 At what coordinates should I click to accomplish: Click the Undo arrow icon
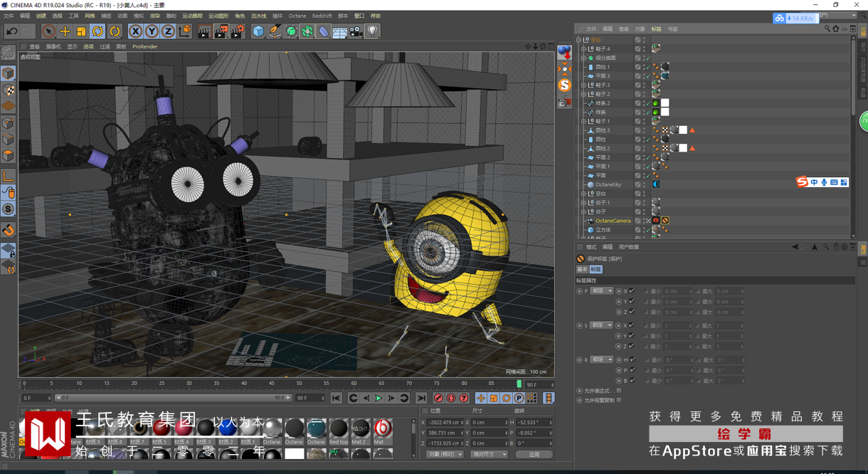pyautogui.click(x=11, y=31)
